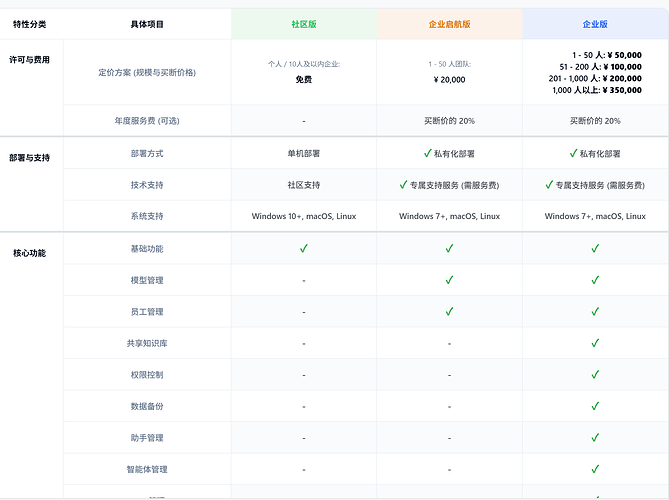Select the 1 - 50 人: ¥ 50,000 line
The width and height of the screenshot is (669, 500).
pos(607,55)
